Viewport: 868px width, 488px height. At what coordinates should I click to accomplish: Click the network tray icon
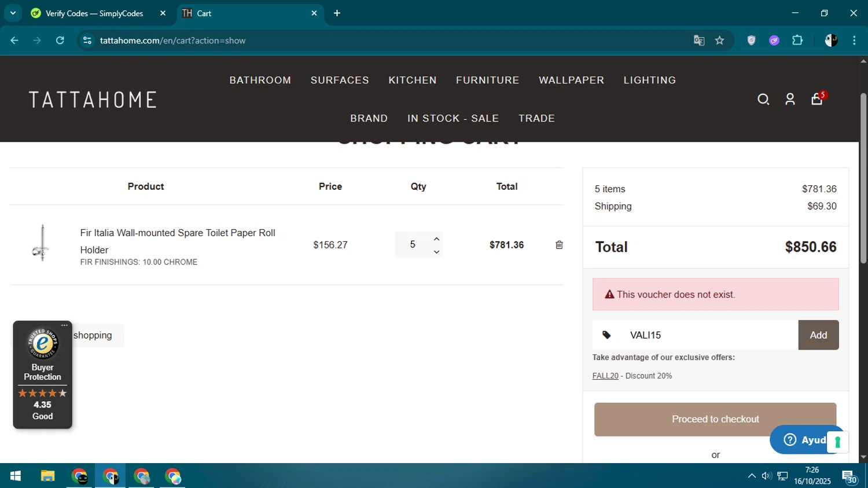pos(782,476)
